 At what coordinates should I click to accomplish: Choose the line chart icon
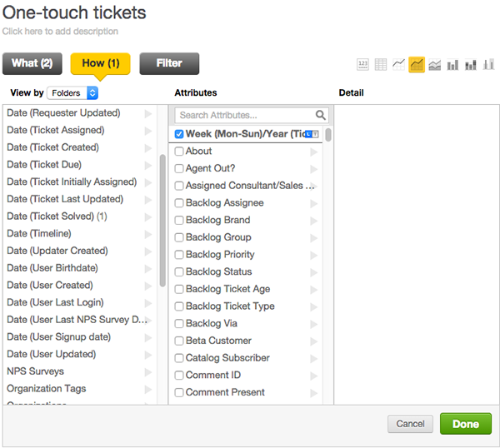pos(399,64)
